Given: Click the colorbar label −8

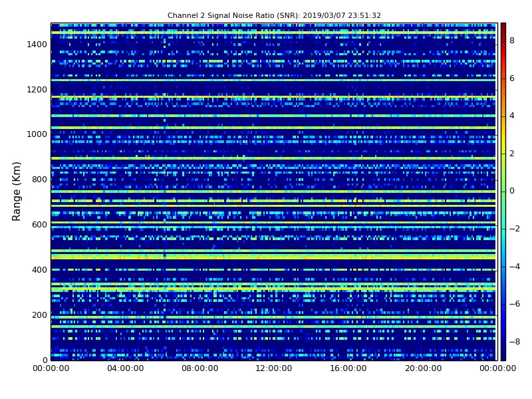Looking at the screenshot, I should (x=515, y=342).
